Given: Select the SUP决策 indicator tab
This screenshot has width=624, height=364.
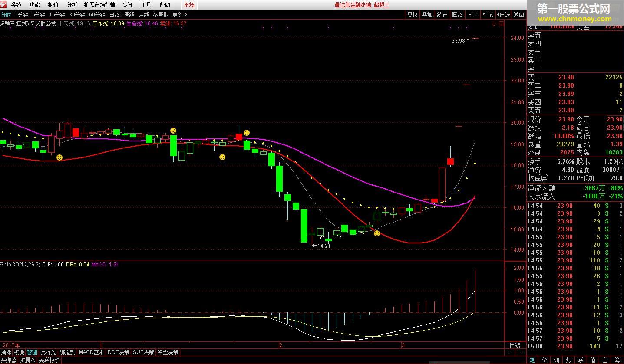Looking at the screenshot, I should 144,352.
